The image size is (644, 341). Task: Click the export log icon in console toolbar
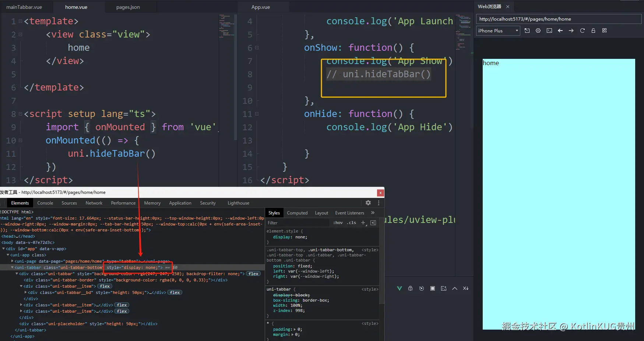[x=444, y=288]
